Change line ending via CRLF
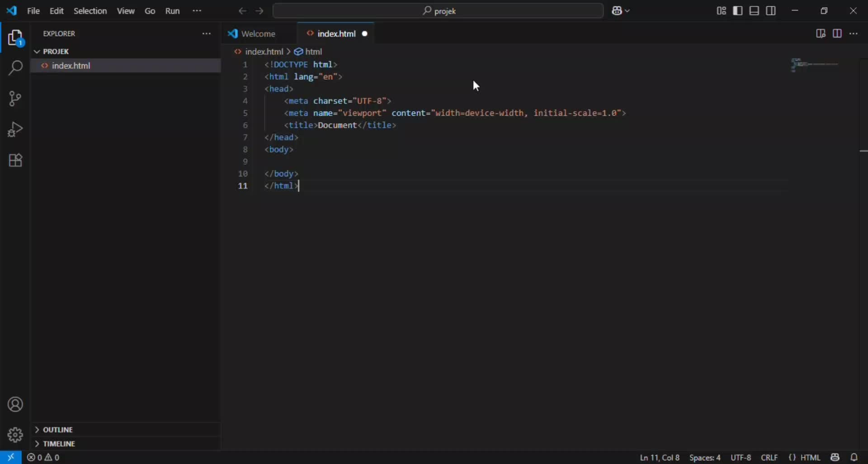This screenshot has height=464, width=868. 769,458
